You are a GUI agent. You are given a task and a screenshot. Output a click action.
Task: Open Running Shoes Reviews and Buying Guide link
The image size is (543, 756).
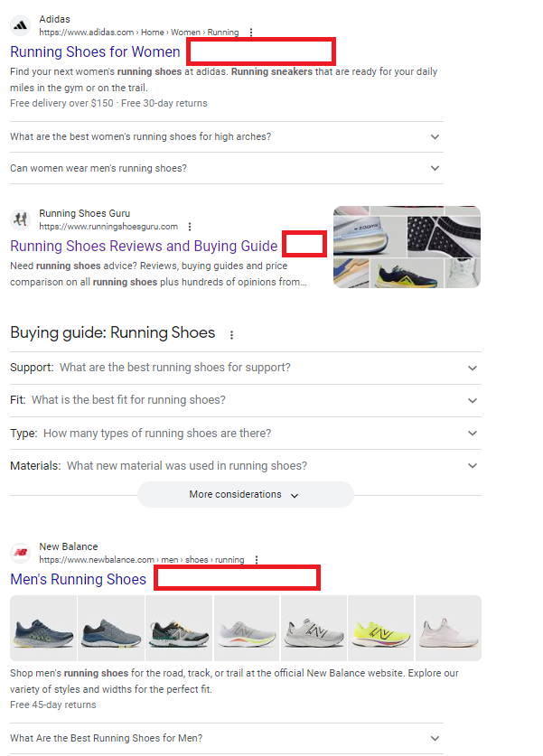click(144, 246)
